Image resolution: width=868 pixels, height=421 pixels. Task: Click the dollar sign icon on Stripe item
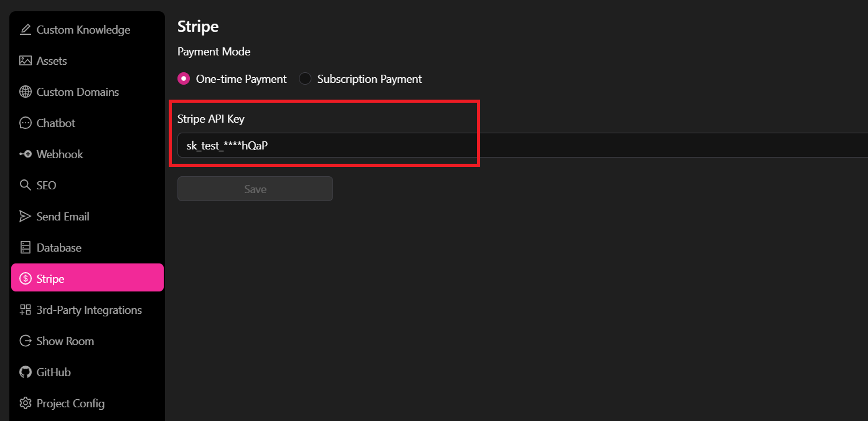26,279
